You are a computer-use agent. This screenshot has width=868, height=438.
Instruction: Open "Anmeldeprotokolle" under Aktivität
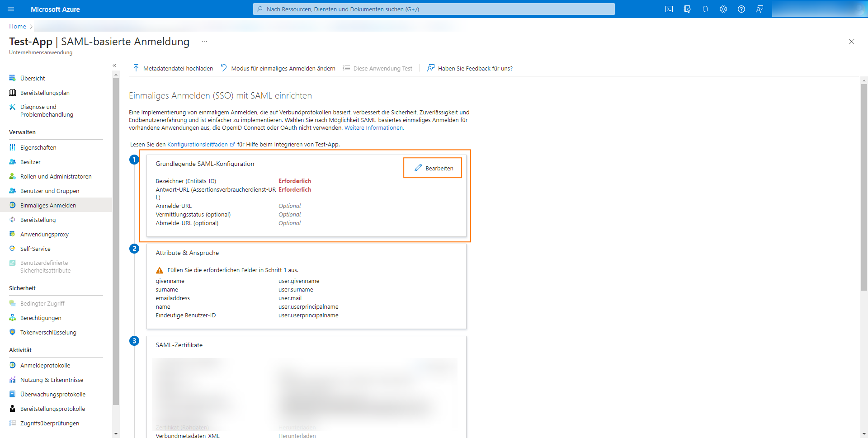pyautogui.click(x=45, y=365)
